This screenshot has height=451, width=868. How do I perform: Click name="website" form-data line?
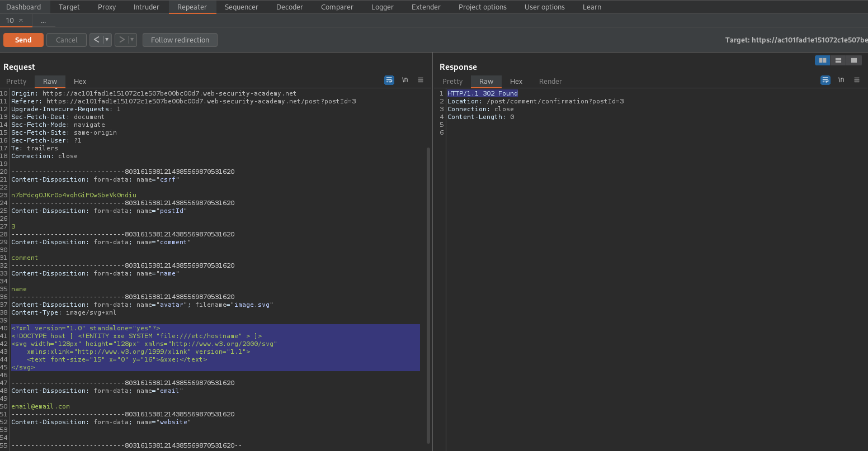(101, 422)
